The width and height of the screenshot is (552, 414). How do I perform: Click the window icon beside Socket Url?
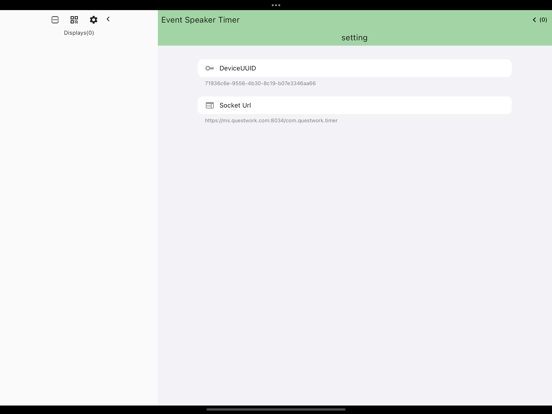(209, 105)
